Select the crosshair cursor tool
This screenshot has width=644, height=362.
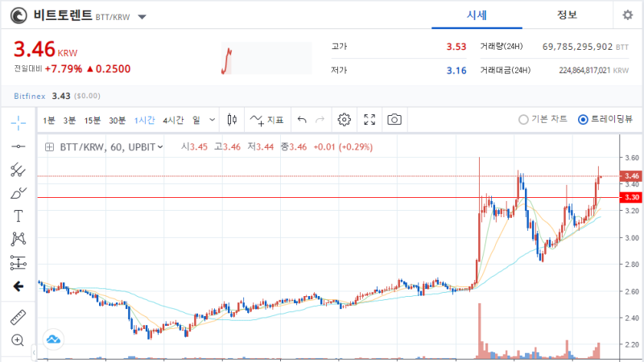tap(18, 123)
